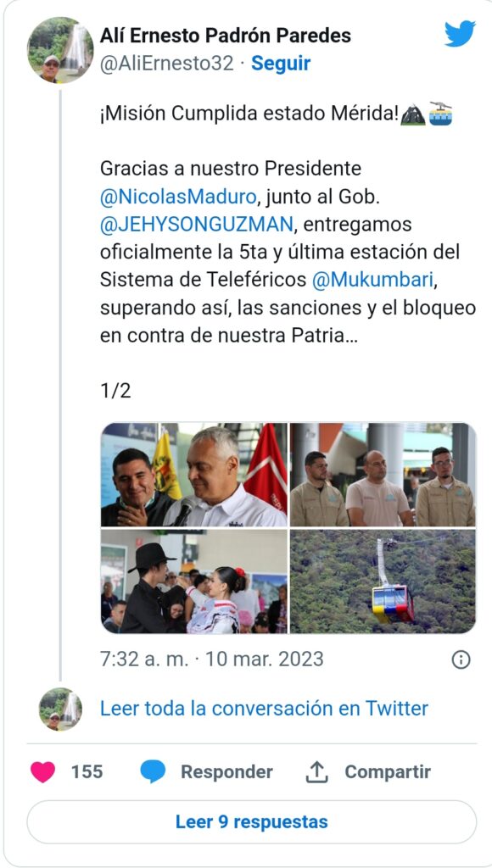
Task: Click the share upload arrow icon
Action: [x=317, y=771]
